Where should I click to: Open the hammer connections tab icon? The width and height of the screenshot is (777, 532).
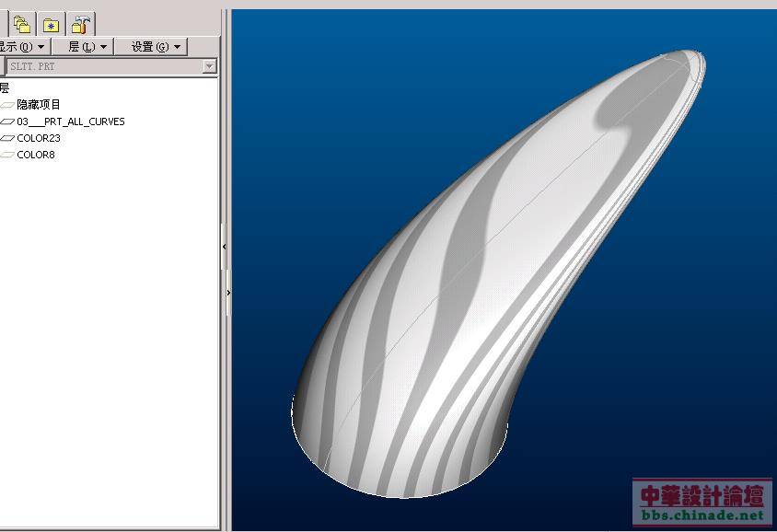81,25
